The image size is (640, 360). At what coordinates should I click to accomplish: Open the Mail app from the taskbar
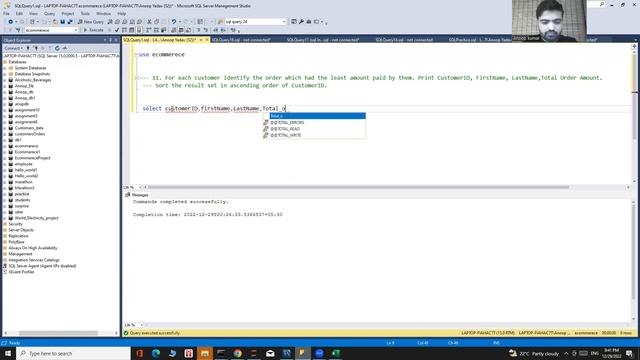pyautogui.click(x=270, y=353)
